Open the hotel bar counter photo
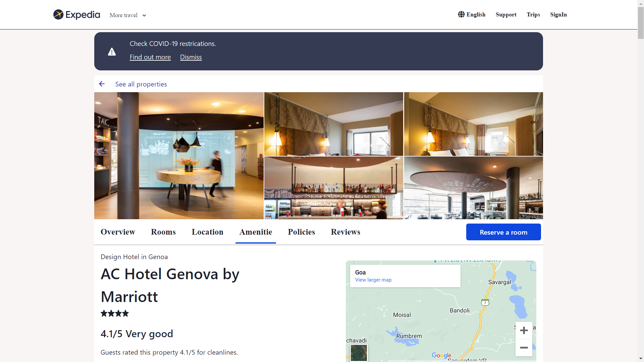Viewport: 644px width, 362px height. [x=333, y=188]
